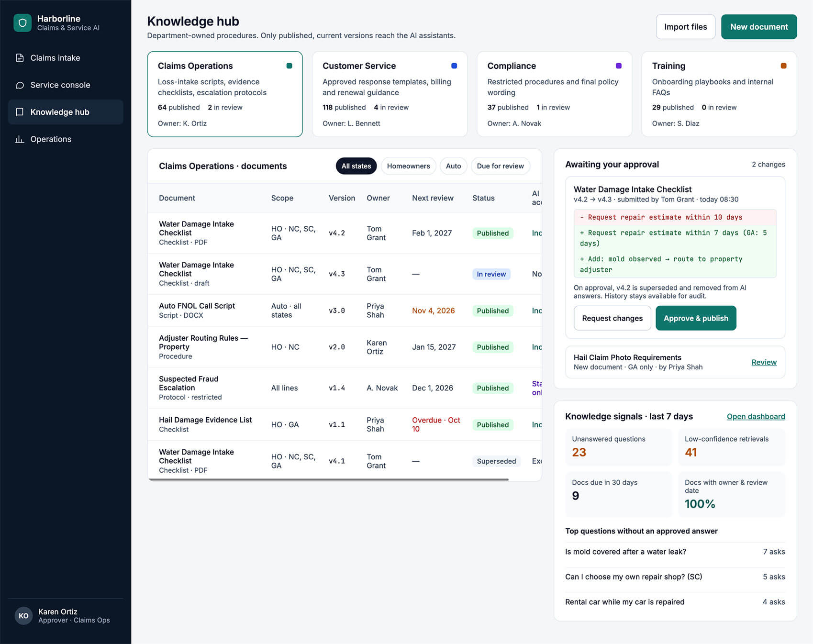Screen dimensions: 813x644
Task: Click the KO user avatar
Action: point(23,616)
